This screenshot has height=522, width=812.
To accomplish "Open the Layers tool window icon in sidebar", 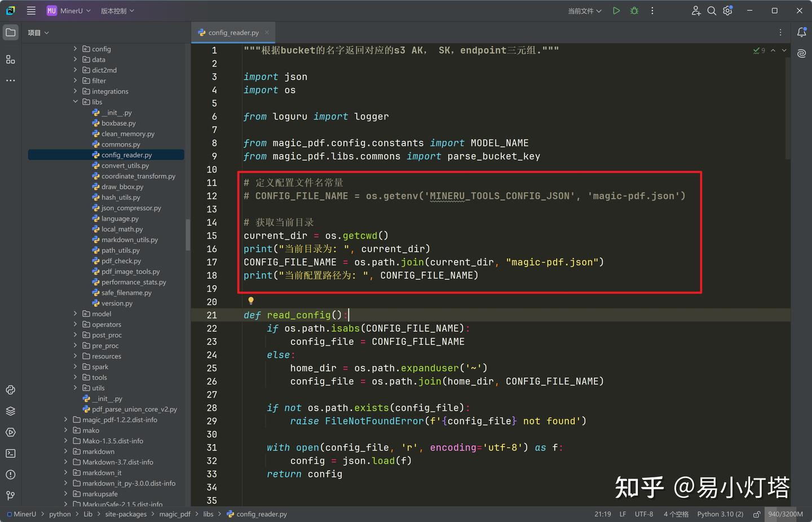I will (11, 411).
